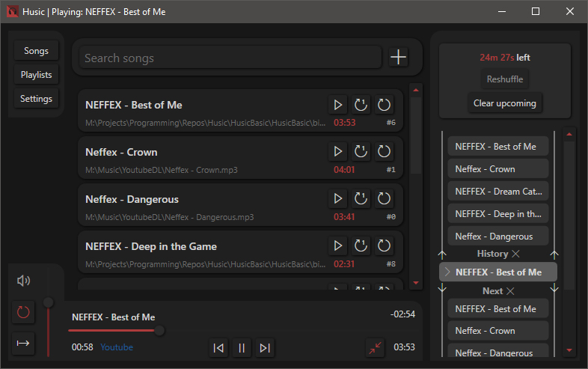Click plain circular arrow icon on Neffex - Dangerous card
Image resolution: width=588 pixels, height=369 pixels.
pos(384,198)
